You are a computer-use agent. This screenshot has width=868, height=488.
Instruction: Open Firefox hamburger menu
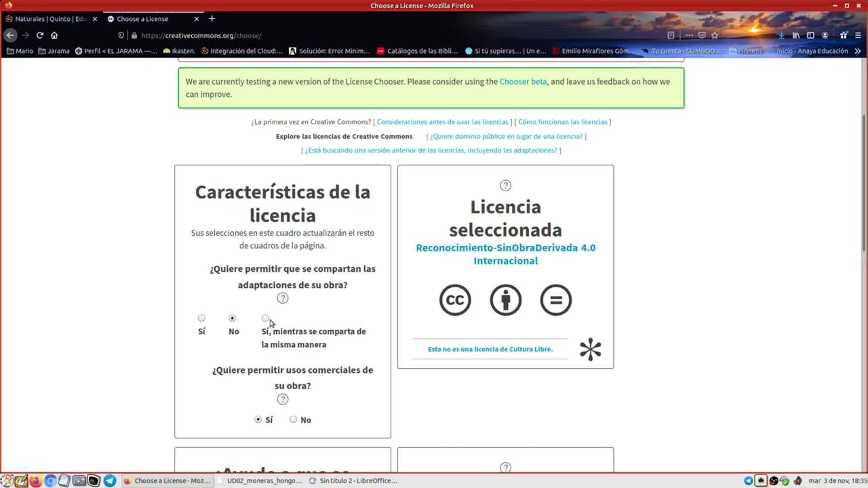(x=858, y=35)
